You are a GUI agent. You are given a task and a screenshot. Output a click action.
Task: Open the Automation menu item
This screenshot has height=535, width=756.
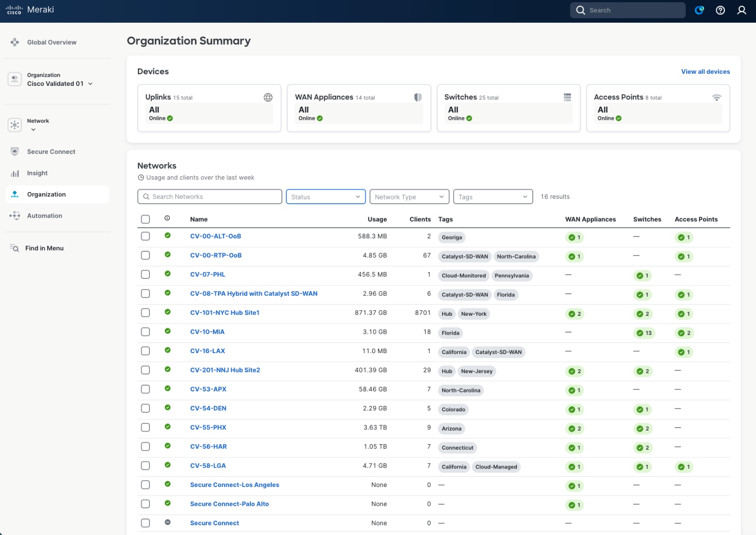45,216
